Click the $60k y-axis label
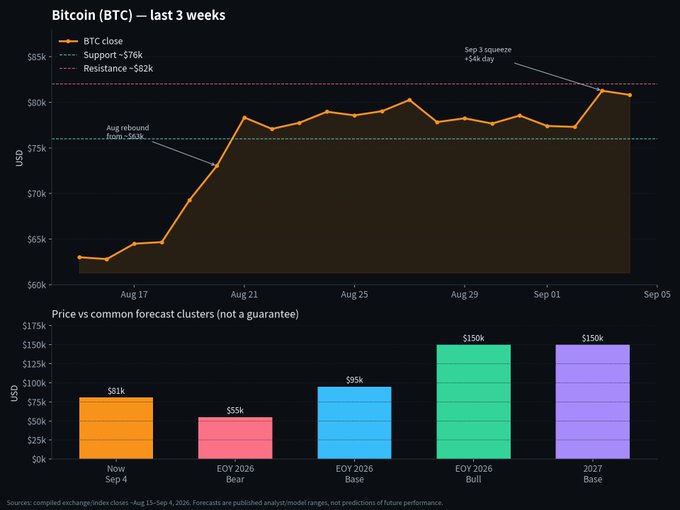 tap(36, 284)
